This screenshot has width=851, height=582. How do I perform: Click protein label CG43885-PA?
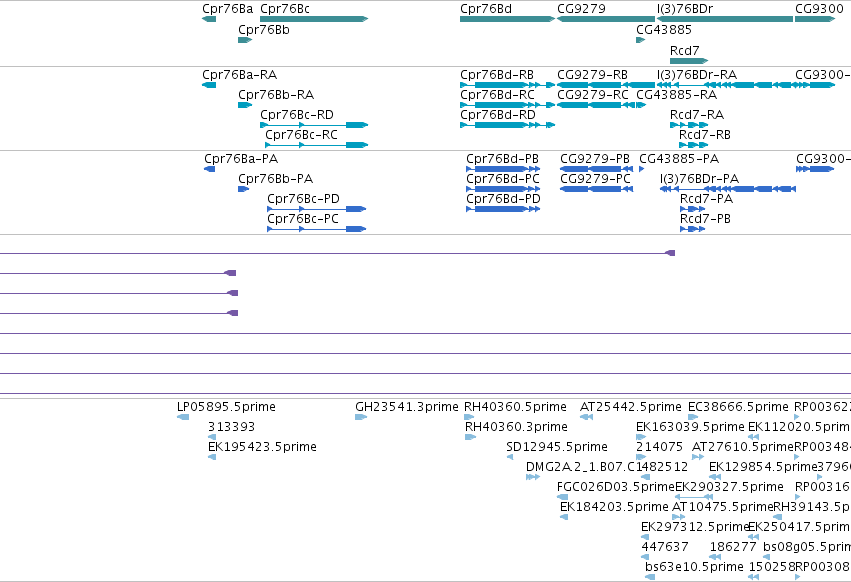click(679, 159)
